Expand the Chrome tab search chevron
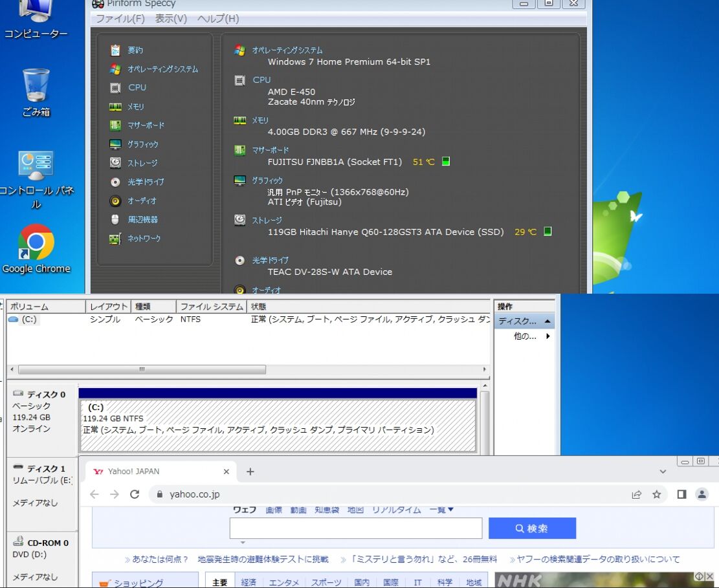 click(x=663, y=471)
